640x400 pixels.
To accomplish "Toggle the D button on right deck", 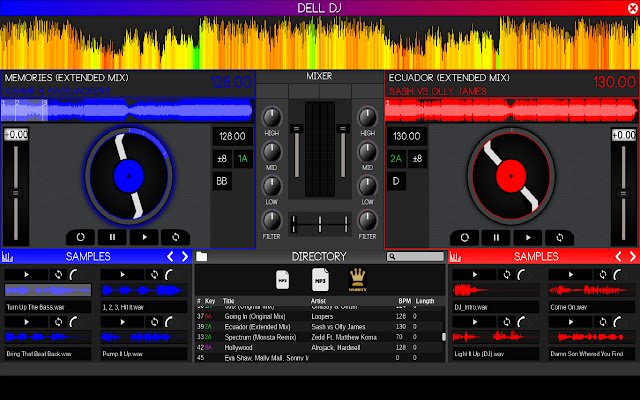I will coord(396,181).
